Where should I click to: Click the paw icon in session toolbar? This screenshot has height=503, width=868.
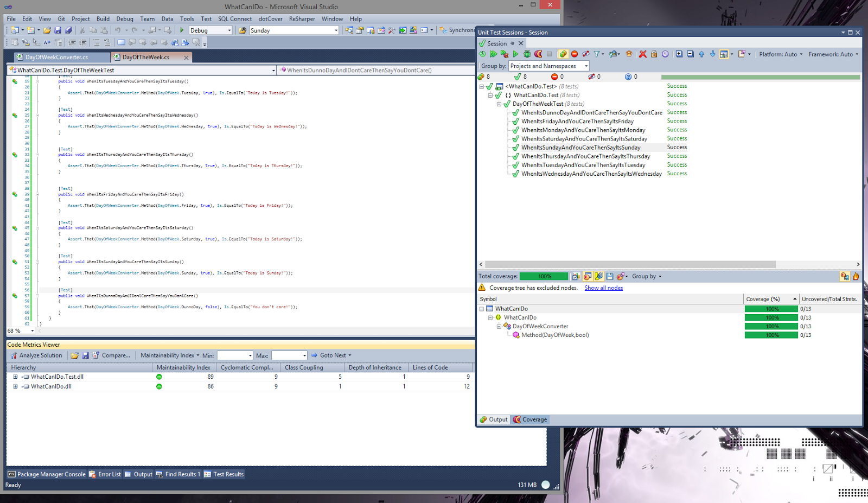[x=629, y=54]
